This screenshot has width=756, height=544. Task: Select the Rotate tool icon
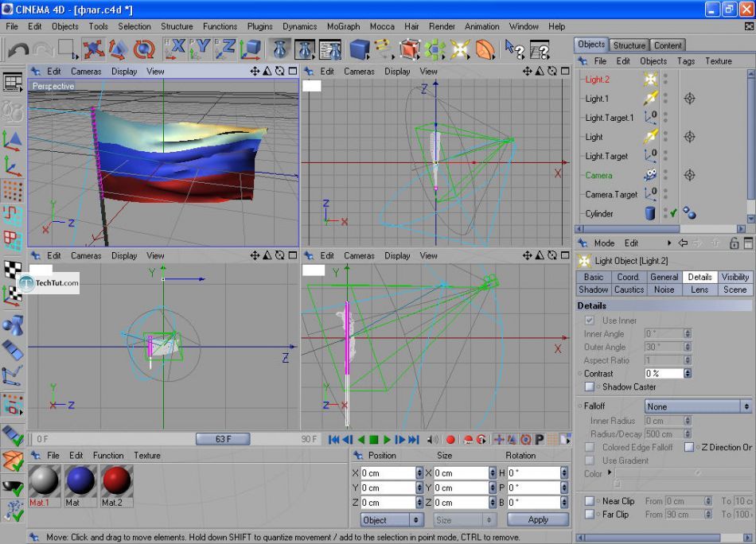(x=144, y=49)
